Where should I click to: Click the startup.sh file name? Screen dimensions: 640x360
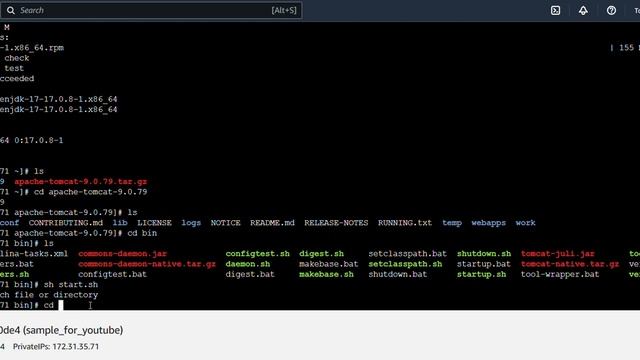481,274
